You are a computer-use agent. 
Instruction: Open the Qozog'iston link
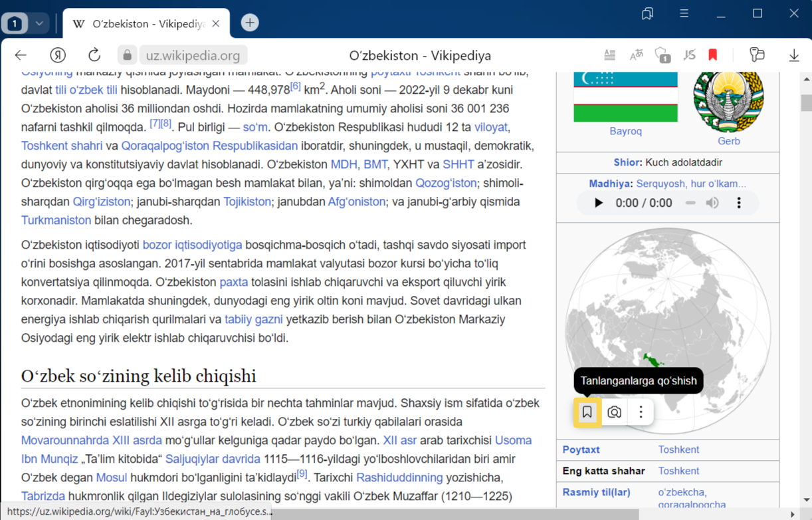[x=445, y=183]
